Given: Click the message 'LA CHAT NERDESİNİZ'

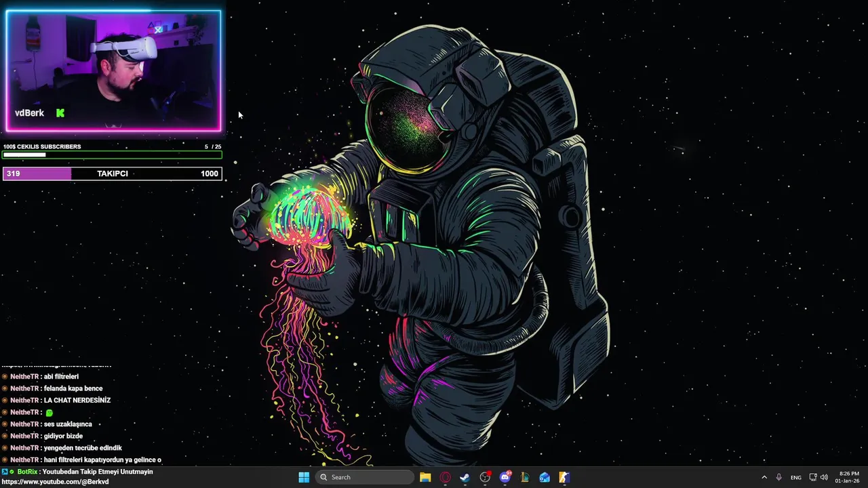Looking at the screenshot, I should (77, 401).
